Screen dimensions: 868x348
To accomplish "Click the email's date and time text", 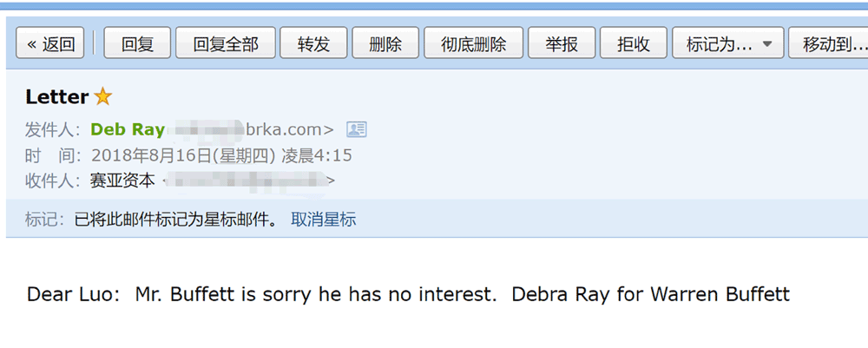I will [x=221, y=155].
